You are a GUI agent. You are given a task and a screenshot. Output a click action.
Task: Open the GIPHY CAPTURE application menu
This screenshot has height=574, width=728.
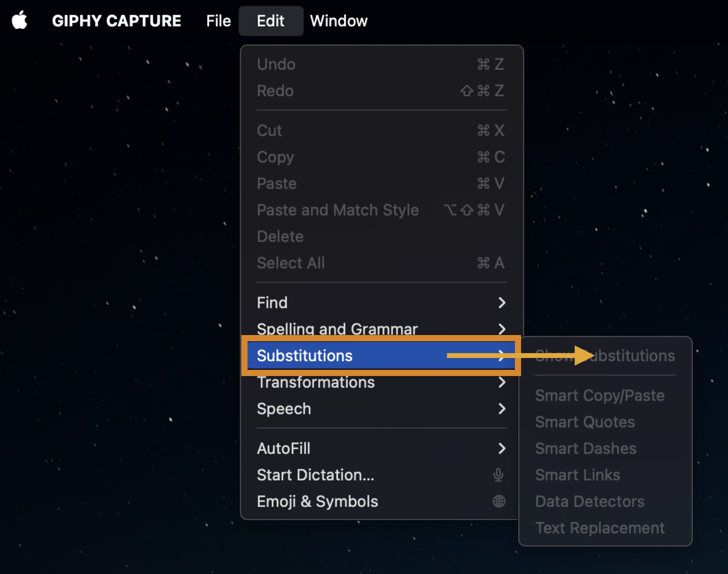(x=116, y=21)
